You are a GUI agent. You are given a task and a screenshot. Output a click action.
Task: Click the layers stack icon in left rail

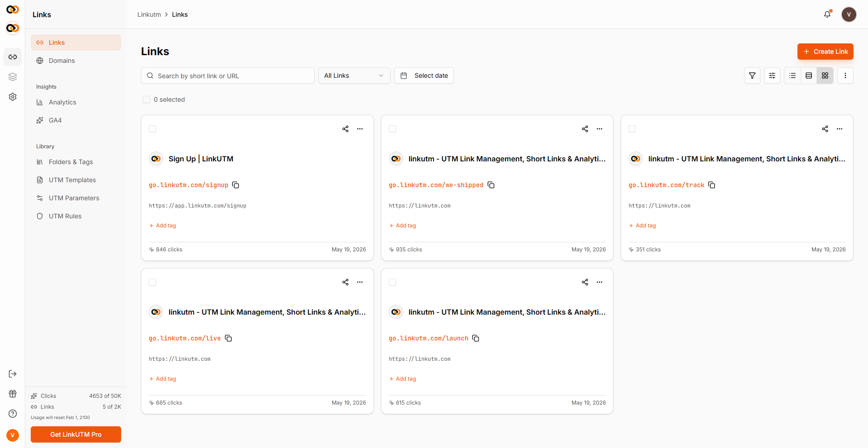pos(13,77)
